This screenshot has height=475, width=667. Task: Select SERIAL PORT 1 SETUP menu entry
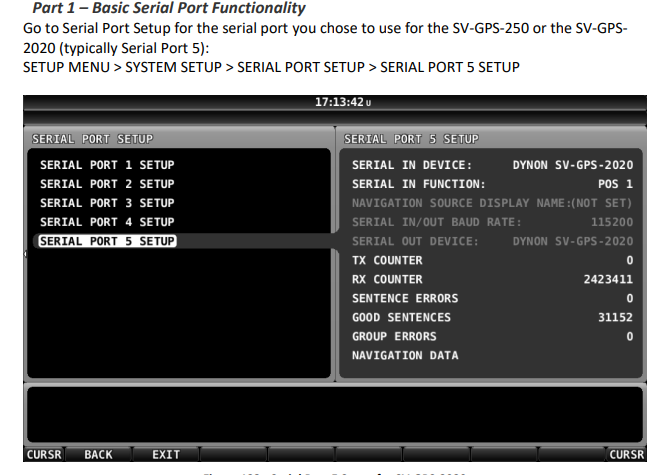pyautogui.click(x=107, y=165)
